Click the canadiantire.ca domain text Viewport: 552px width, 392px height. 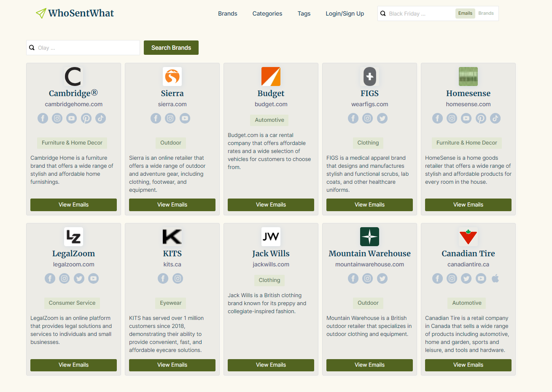coord(468,264)
